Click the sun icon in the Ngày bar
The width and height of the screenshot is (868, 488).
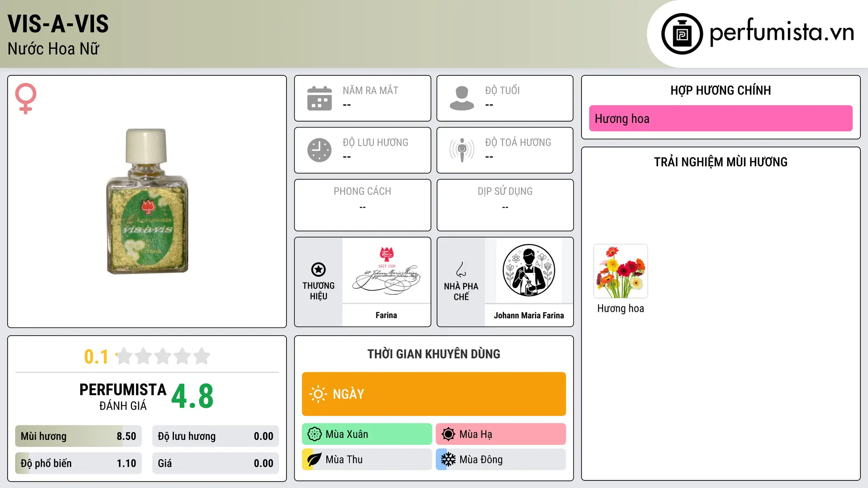(x=318, y=394)
